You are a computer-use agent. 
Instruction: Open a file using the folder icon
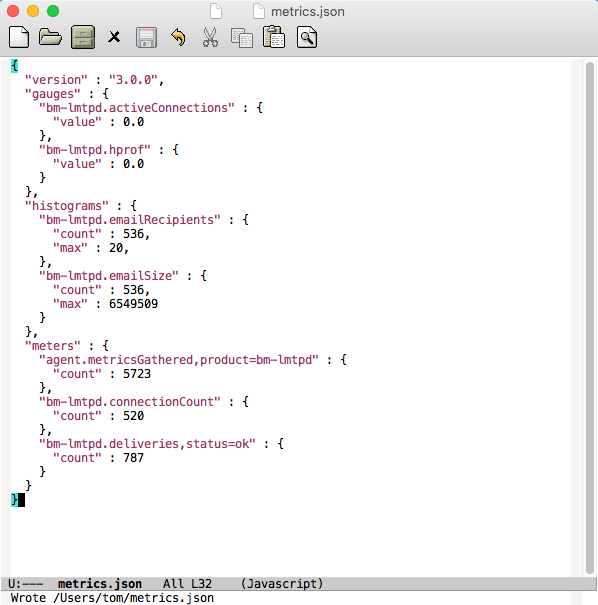pos(50,37)
